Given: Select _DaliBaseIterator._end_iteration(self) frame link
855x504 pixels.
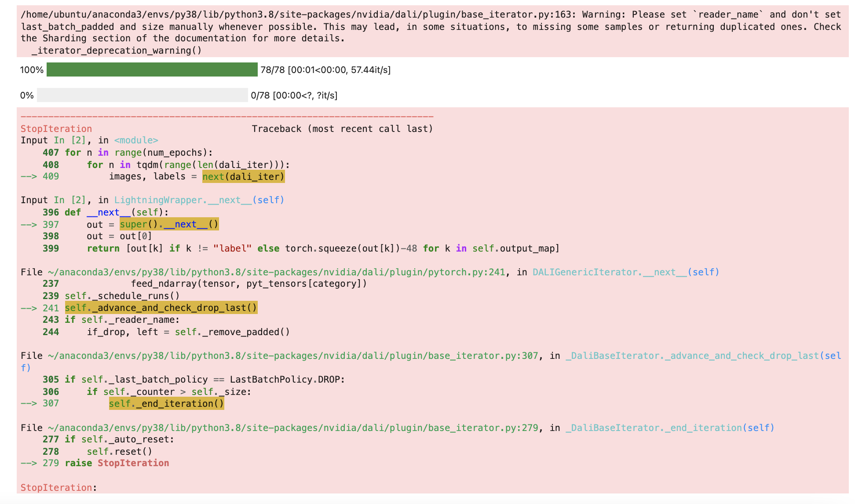Looking at the screenshot, I should (x=669, y=427).
